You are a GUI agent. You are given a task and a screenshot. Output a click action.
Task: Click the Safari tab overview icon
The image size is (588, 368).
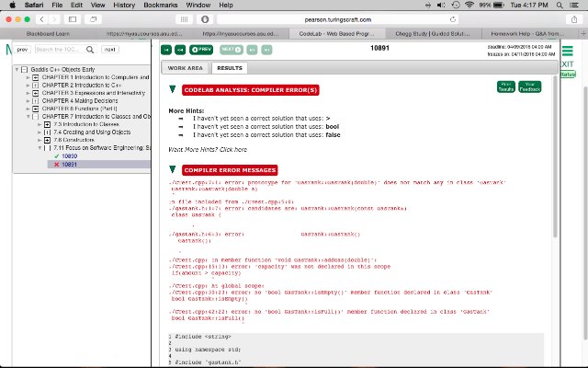[93, 19]
